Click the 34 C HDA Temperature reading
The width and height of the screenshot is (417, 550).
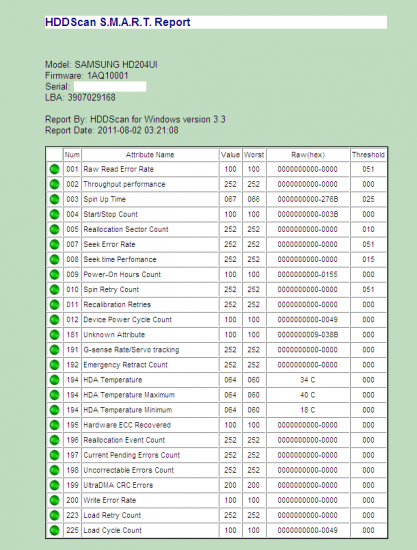tap(308, 380)
